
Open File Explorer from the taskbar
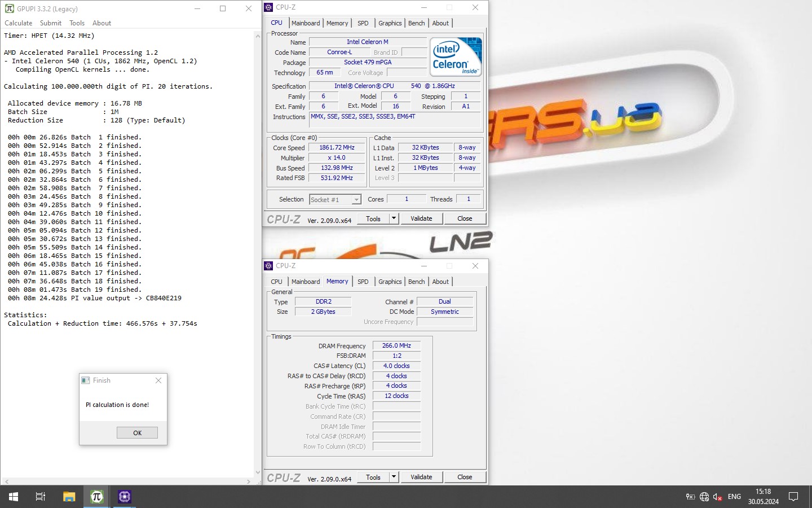[x=69, y=497]
